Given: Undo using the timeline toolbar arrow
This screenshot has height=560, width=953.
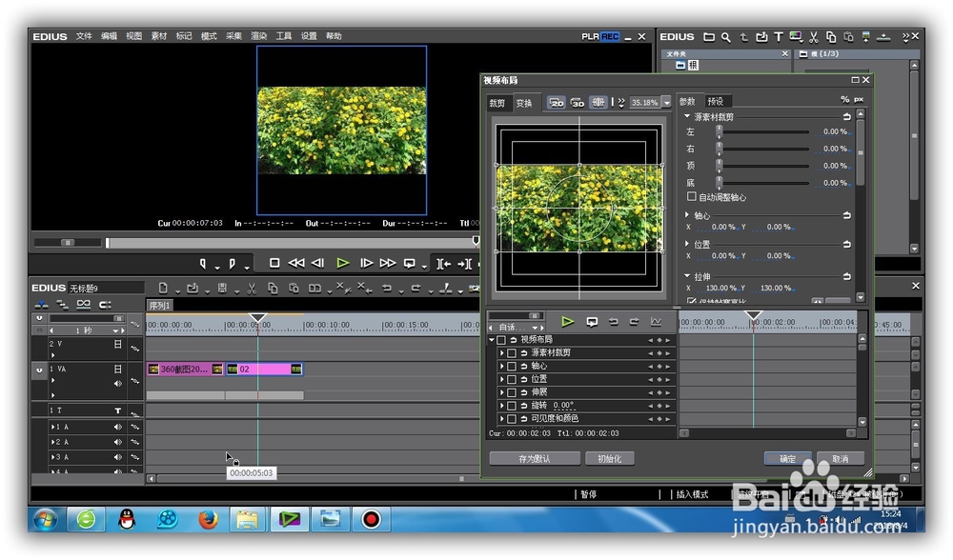Looking at the screenshot, I should click(387, 288).
